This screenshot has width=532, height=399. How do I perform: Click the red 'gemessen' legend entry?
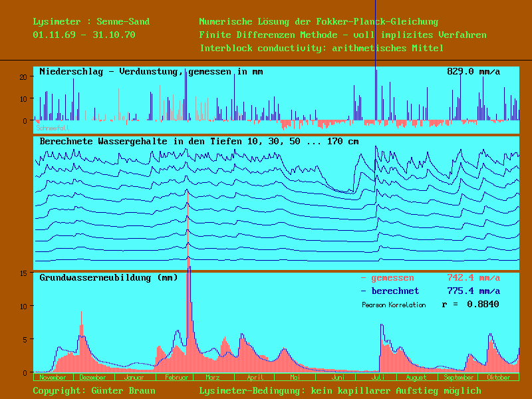click(388, 278)
